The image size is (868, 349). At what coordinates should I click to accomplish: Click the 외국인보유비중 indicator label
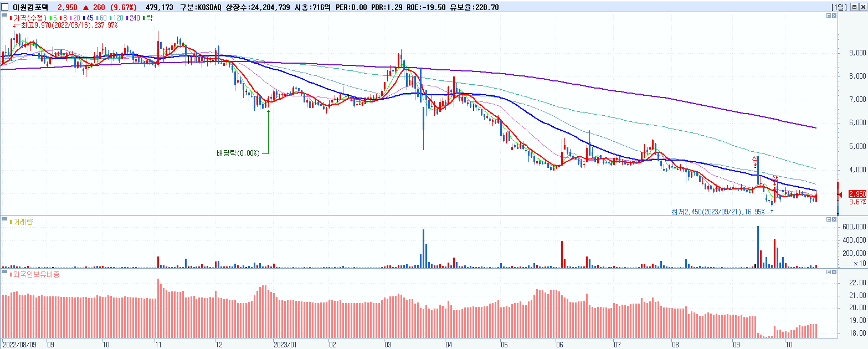click(34, 274)
